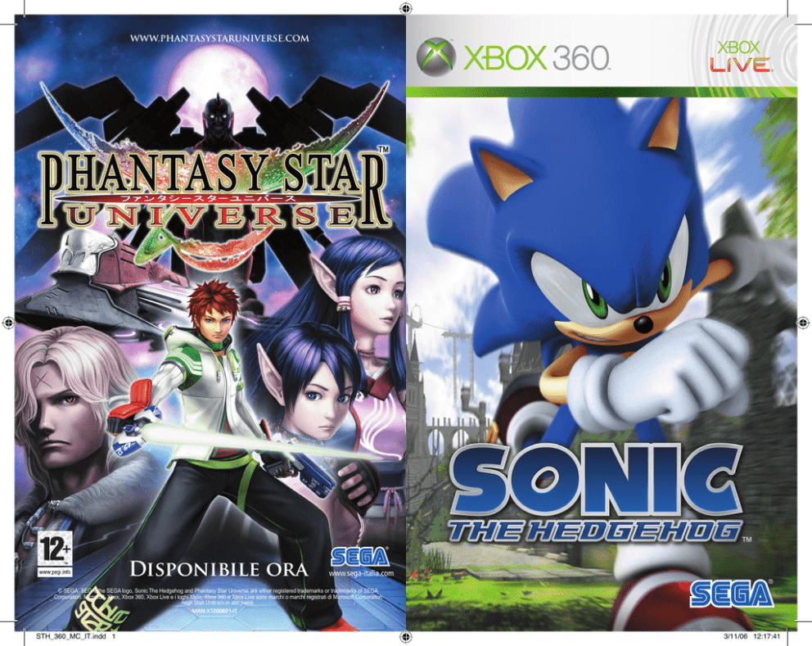Open www.phantasystaruniverse.com link
812x646 pixels.
(x=219, y=38)
